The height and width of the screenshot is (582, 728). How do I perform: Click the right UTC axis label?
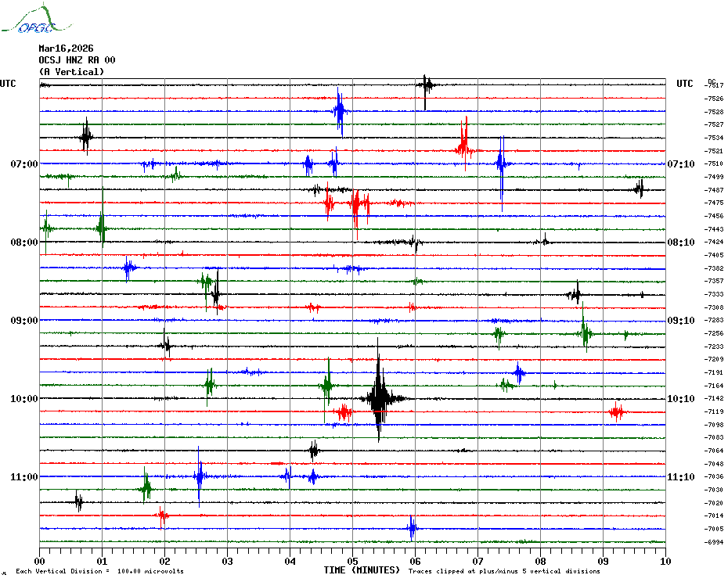point(684,84)
